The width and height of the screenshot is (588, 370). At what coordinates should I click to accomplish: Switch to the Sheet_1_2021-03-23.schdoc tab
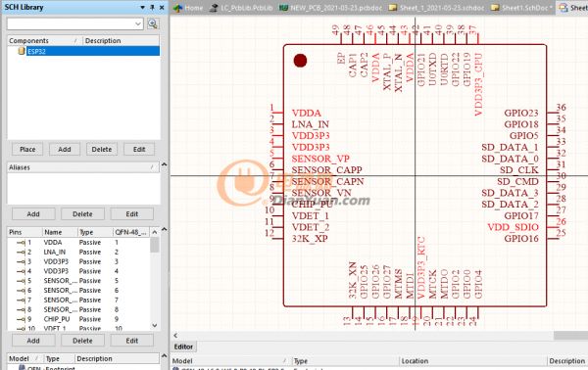coord(436,8)
